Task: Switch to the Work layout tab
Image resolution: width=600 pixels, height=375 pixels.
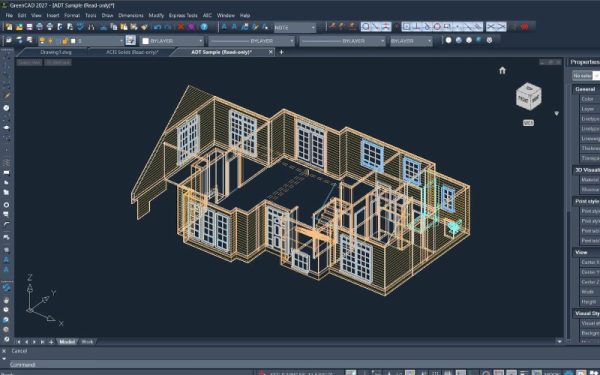Action: point(87,342)
